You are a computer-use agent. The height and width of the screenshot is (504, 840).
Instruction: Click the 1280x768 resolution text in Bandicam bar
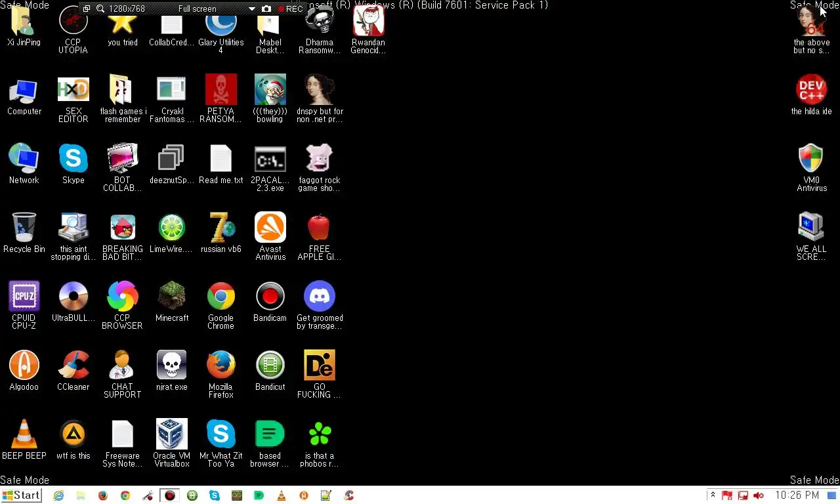pos(127,9)
